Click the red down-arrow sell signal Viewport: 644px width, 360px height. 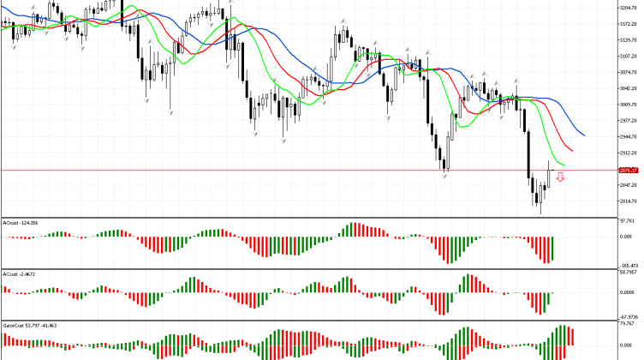560,177
